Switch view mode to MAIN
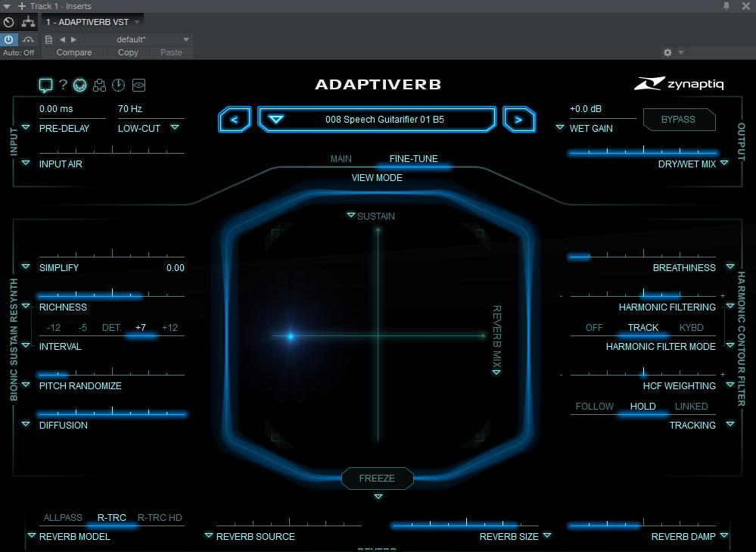756x552 pixels. click(x=341, y=159)
